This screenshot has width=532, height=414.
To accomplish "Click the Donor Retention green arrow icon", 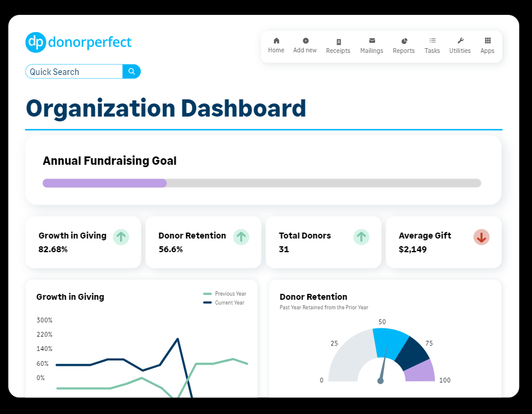I will (241, 237).
